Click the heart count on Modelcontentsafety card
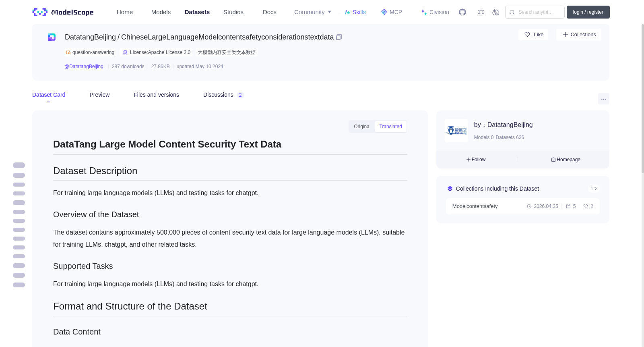 588,206
